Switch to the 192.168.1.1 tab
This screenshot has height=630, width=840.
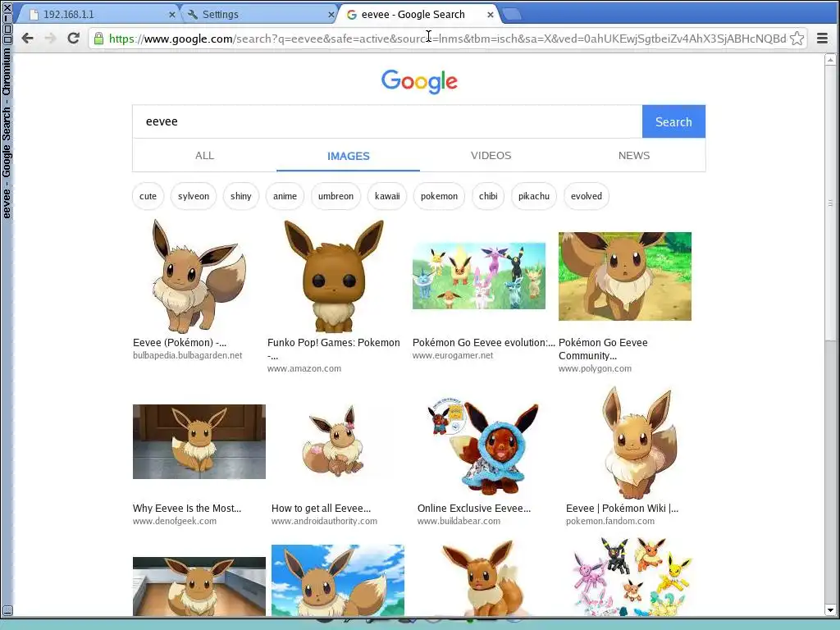pyautogui.click(x=99, y=15)
